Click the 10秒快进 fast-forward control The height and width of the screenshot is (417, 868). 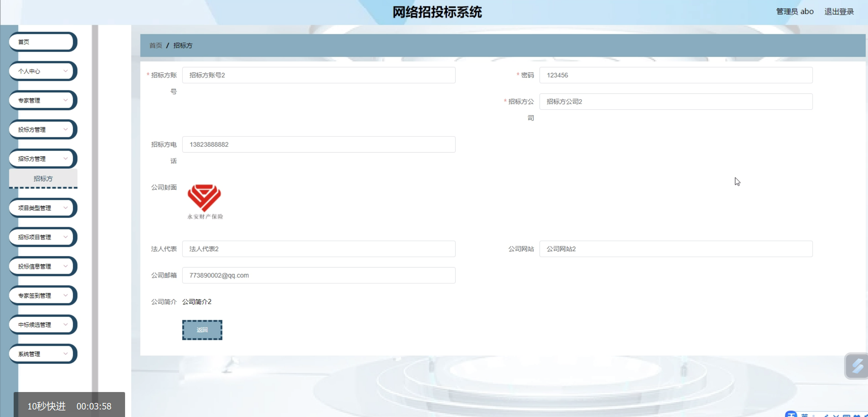click(46, 406)
